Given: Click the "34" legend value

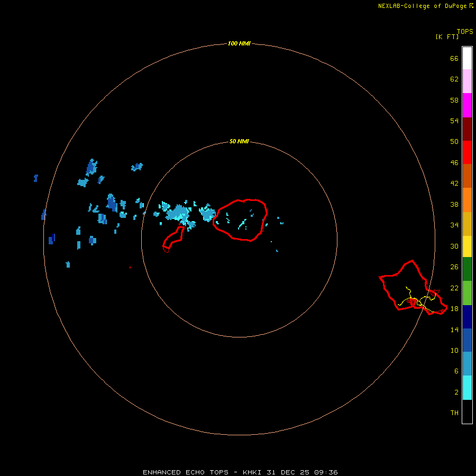Looking at the screenshot, I should pyautogui.click(x=454, y=225).
